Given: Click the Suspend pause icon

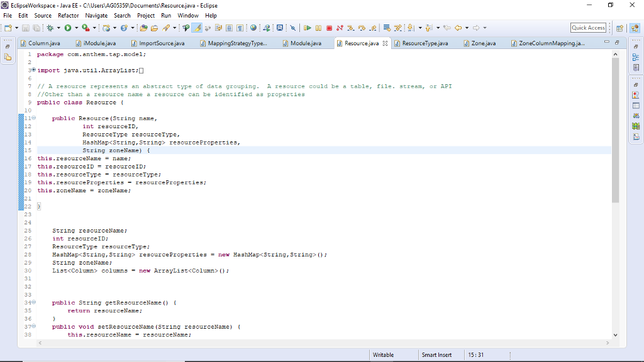Looking at the screenshot, I should point(318,28).
